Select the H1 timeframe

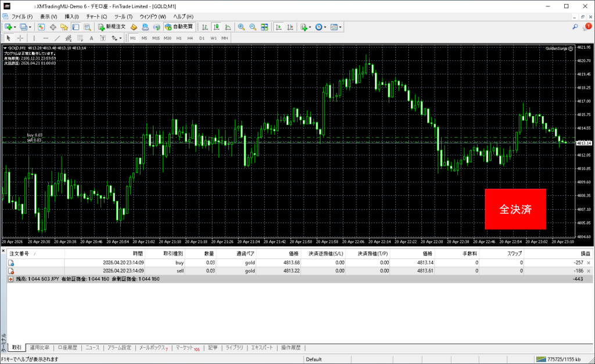(x=179, y=38)
